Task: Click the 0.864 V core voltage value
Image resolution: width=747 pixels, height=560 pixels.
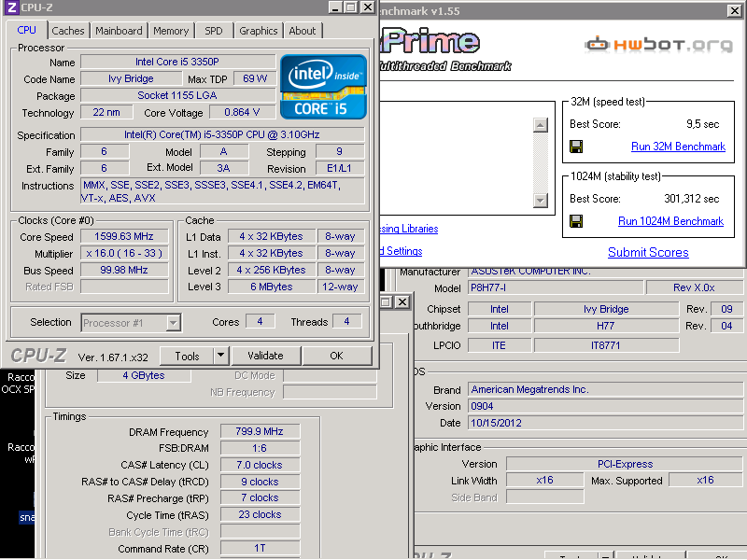Action: coord(242,112)
